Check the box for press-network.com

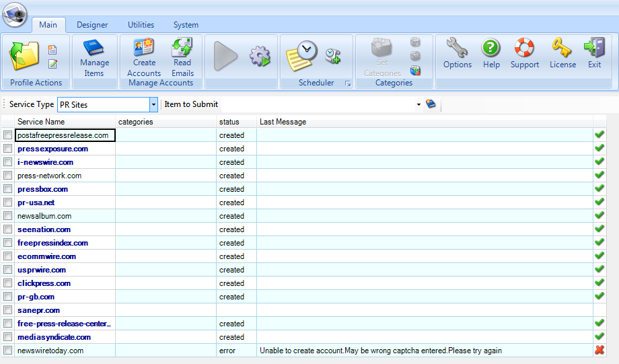point(7,176)
